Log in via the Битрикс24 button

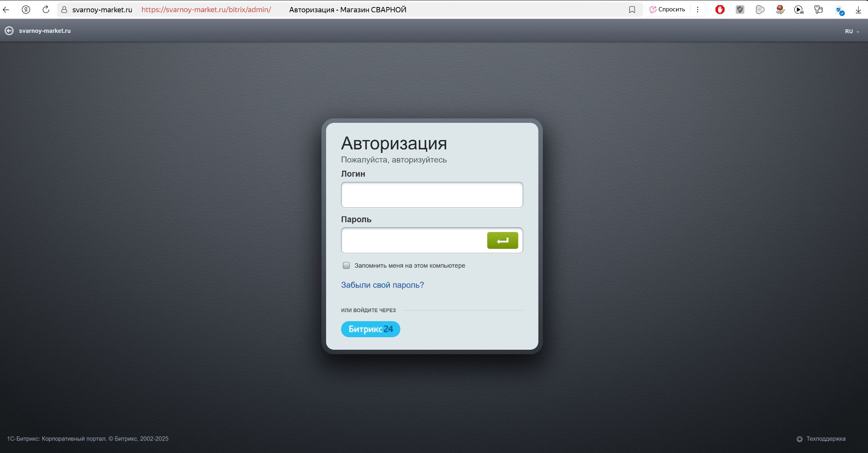370,329
